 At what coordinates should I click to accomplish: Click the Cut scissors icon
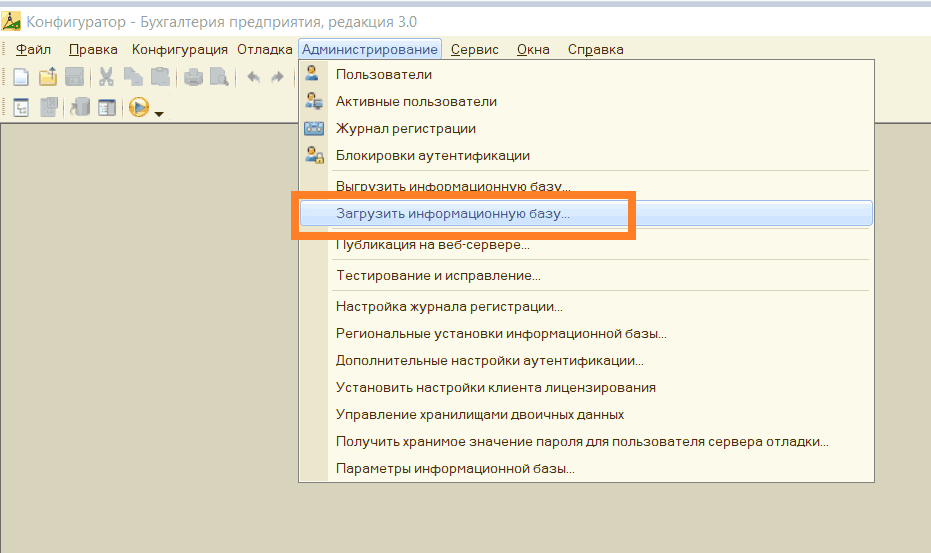pyautogui.click(x=106, y=77)
